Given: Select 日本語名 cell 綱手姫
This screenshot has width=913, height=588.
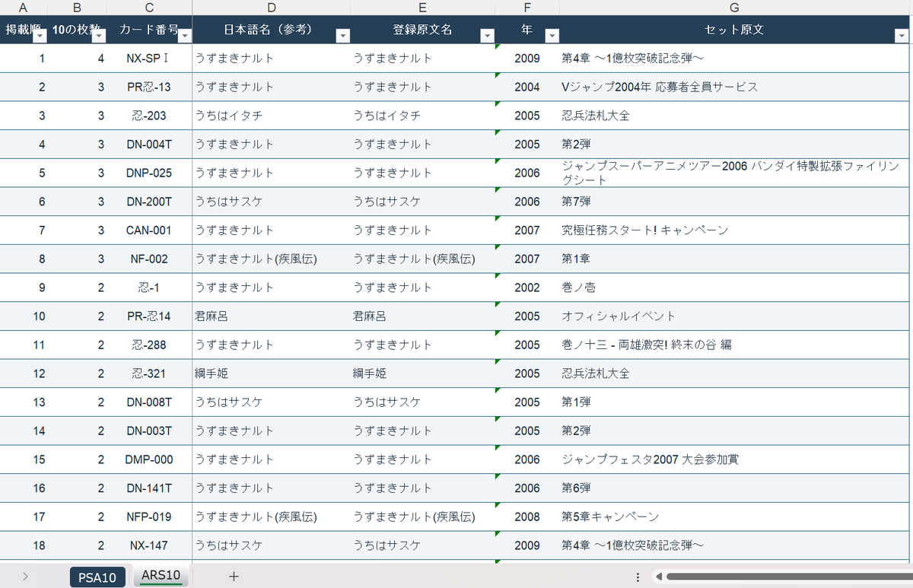Looking at the screenshot, I should [271, 373].
